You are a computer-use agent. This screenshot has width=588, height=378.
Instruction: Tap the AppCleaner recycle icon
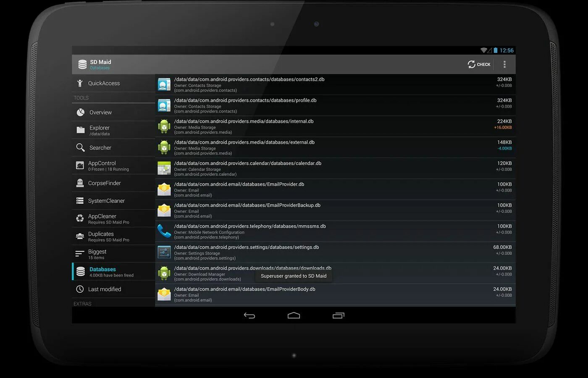[x=80, y=218]
